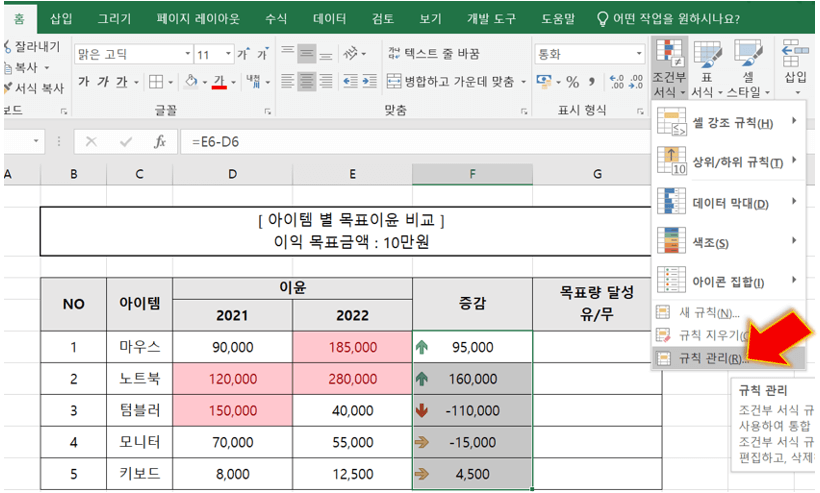Align text left
The image size is (820, 493).
288,81
